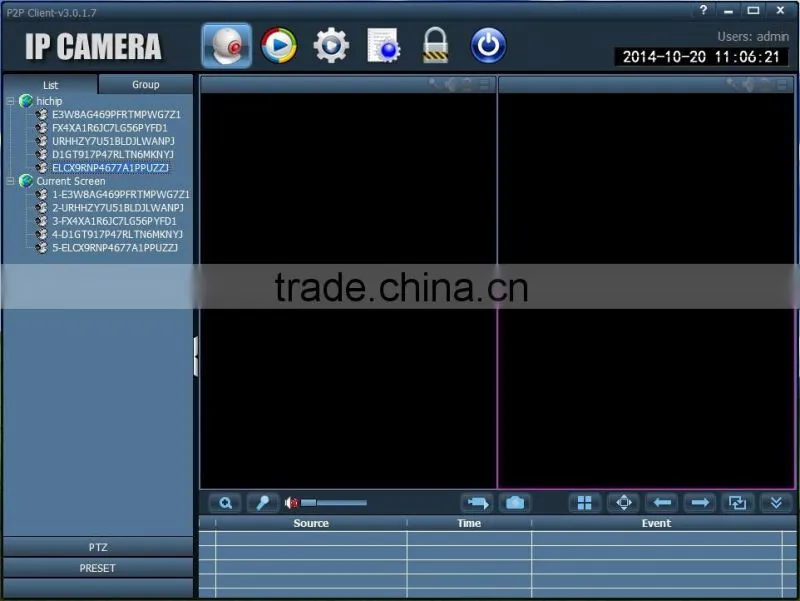This screenshot has width=800, height=601.
Task: Toggle full screen view button
Action: (x=623, y=503)
